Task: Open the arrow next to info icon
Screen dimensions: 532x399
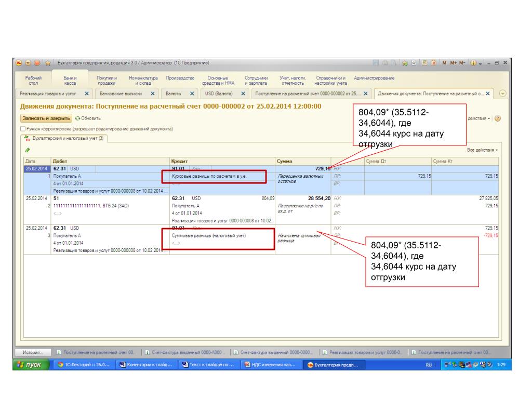Action: (x=480, y=63)
